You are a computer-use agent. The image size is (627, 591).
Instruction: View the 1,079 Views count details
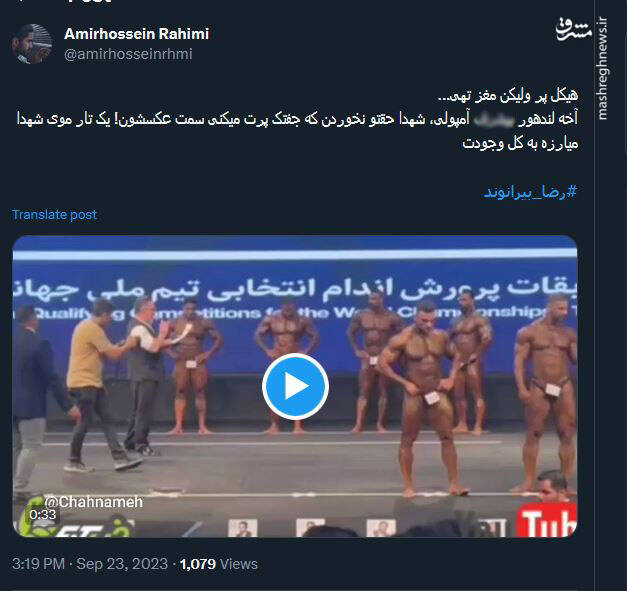click(x=218, y=564)
